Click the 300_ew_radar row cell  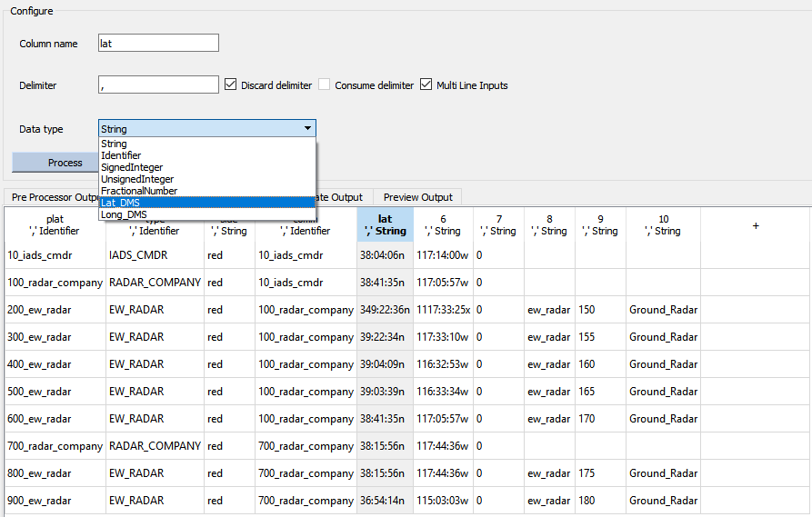click(55, 337)
